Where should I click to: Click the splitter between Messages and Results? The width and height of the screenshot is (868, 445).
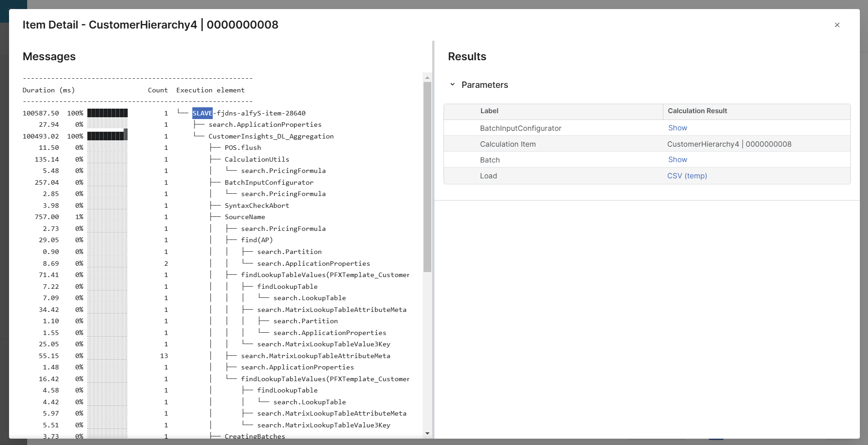point(433,239)
